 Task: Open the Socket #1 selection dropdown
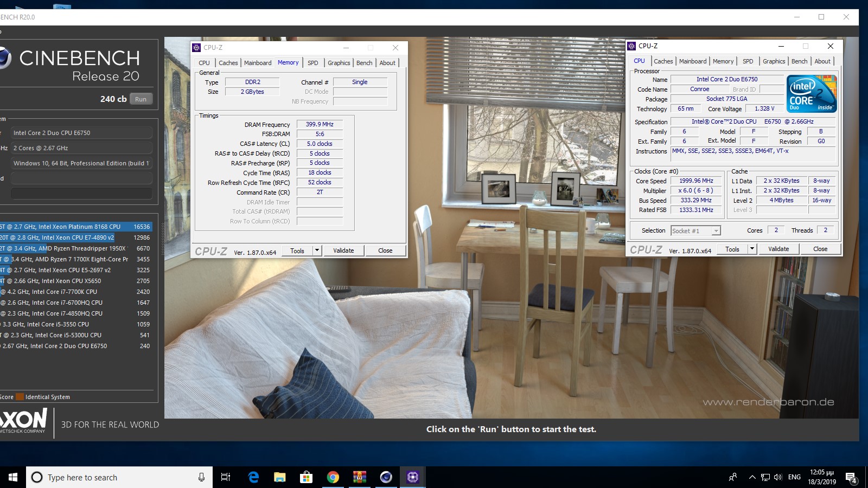(696, 230)
